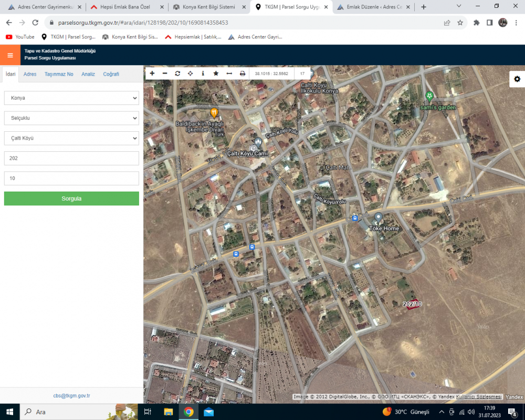Select the distance measure arrow tool

pyautogui.click(x=229, y=73)
